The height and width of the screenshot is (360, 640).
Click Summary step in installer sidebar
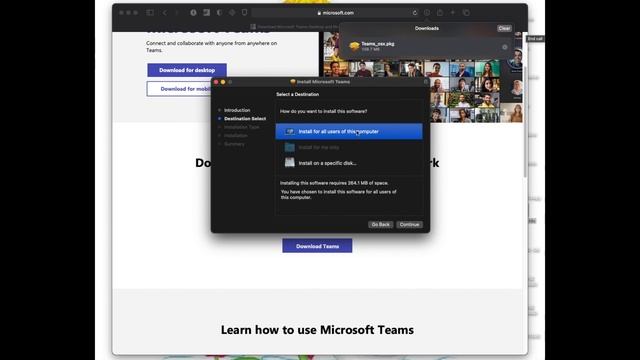(x=234, y=144)
